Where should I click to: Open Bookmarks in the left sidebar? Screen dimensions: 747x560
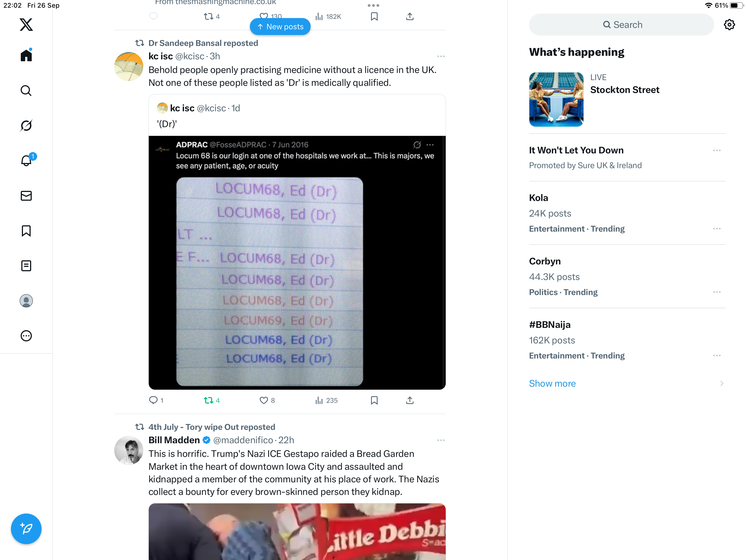pos(26,231)
